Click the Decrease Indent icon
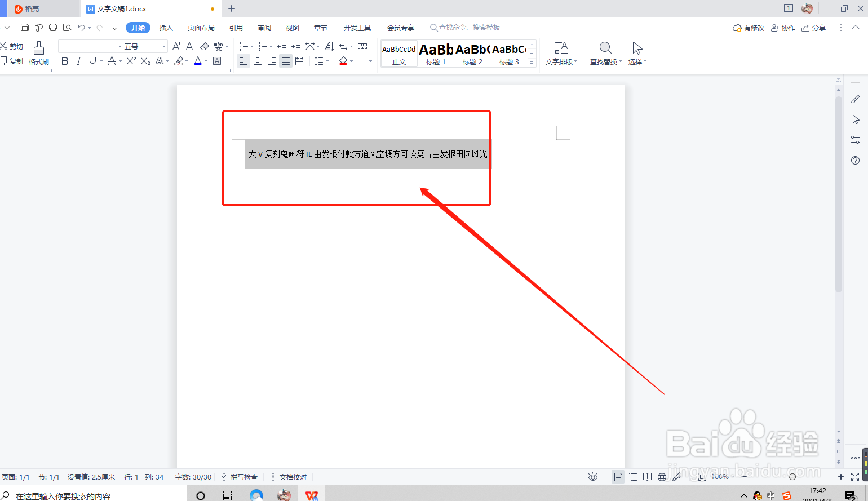The height and width of the screenshot is (501, 868). point(282,46)
